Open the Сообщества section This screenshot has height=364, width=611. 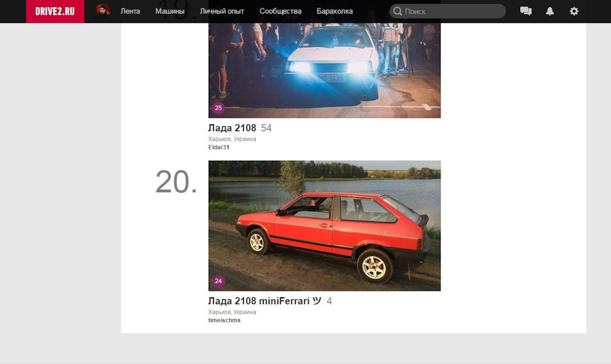coord(281,11)
